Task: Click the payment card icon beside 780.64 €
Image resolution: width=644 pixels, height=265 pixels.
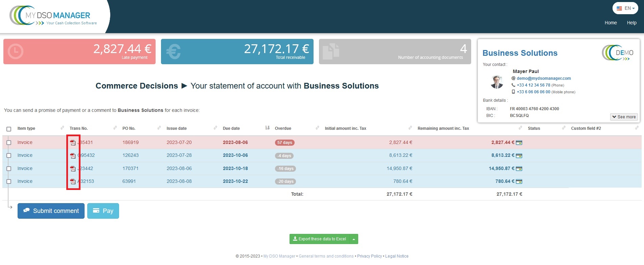Action: click(x=519, y=182)
